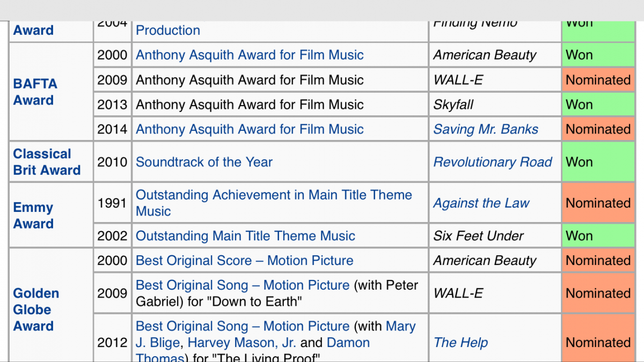Open the Classical Brit Award link
The image size is (644, 362).
click(47, 162)
